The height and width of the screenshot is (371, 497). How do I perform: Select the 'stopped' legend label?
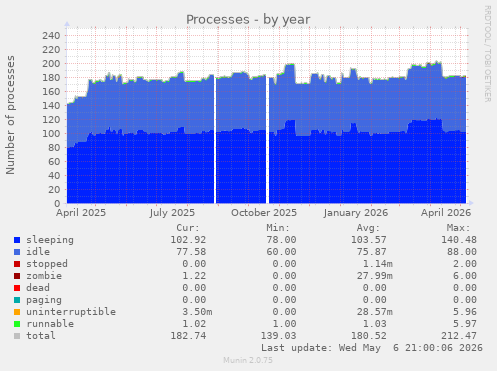coord(47,264)
